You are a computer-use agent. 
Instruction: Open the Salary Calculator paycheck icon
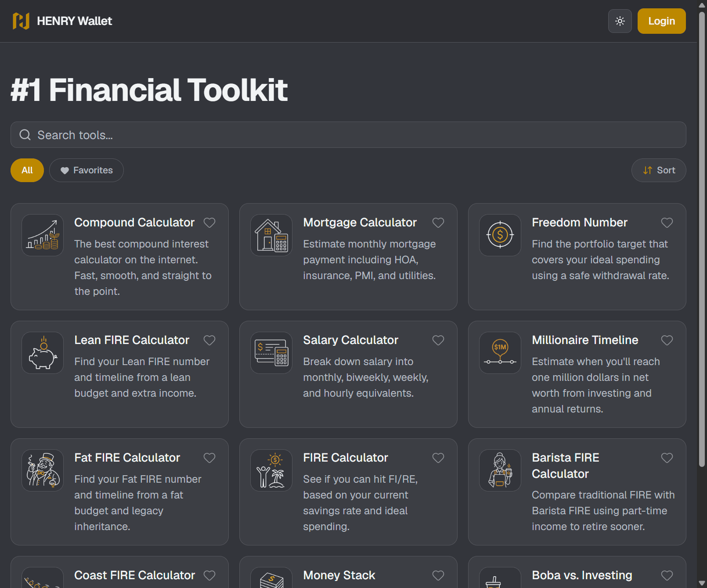click(x=271, y=353)
